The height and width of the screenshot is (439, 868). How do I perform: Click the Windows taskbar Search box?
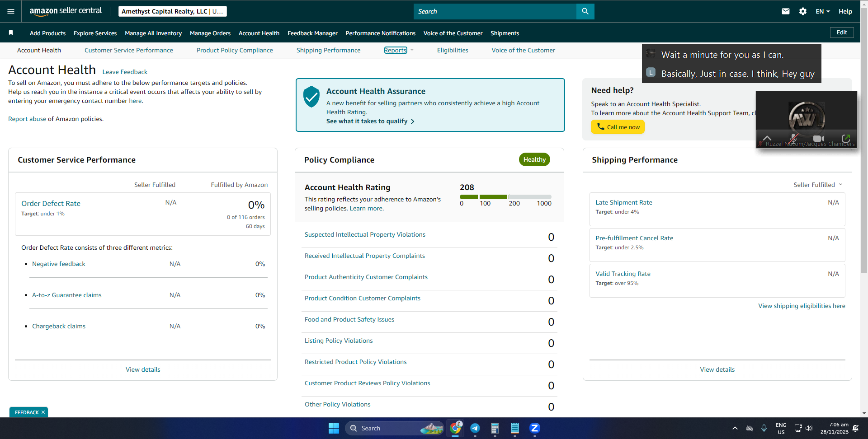tap(395, 428)
